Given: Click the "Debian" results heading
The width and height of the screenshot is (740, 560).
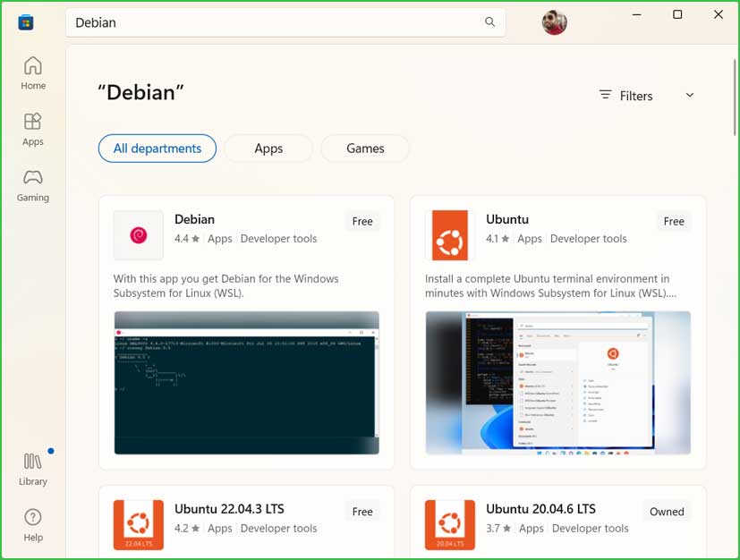Looking at the screenshot, I should pyautogui.click(x=140, y=92).
